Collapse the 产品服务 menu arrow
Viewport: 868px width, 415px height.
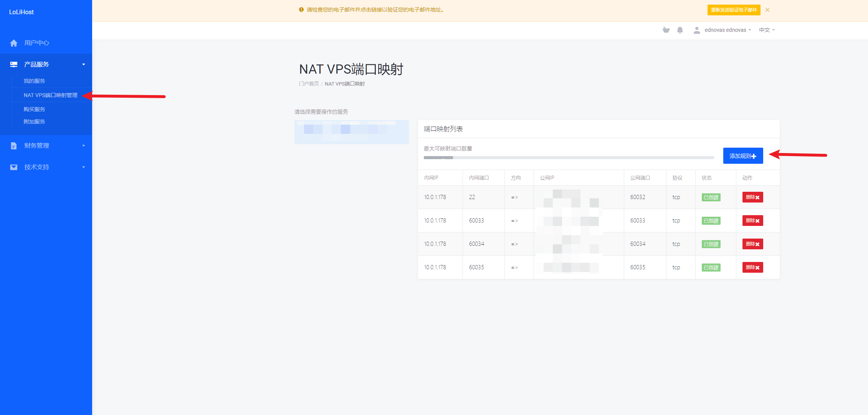point(84,64)
